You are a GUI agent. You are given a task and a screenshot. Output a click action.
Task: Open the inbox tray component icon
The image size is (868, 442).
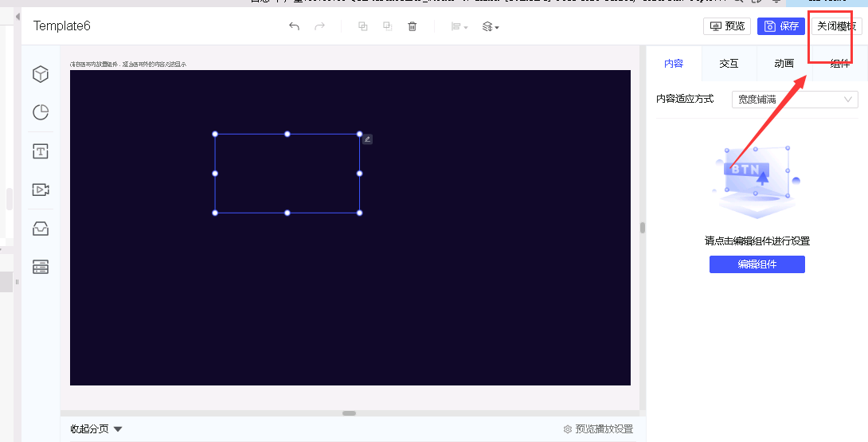click(41, 229)
